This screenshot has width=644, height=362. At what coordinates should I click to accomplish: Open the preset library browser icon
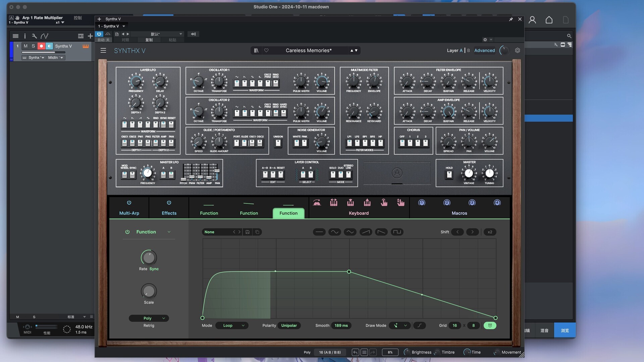pyautogui.click(x=256, y=51)
